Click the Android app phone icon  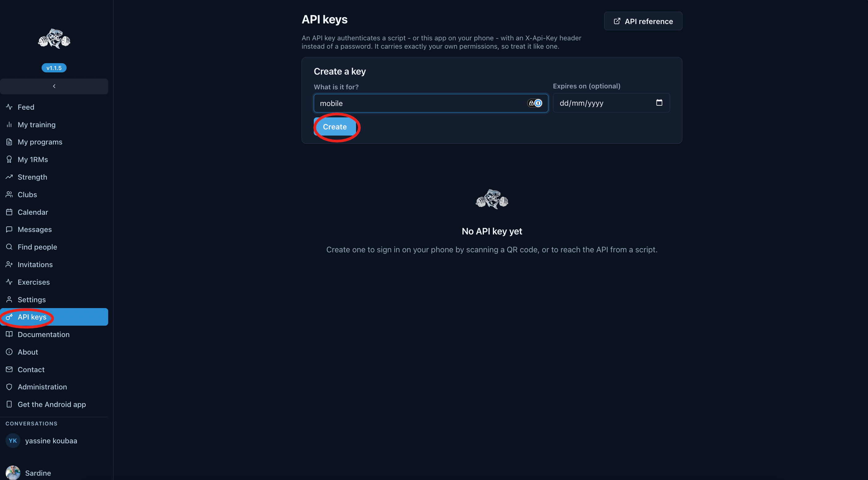point(9,404)
